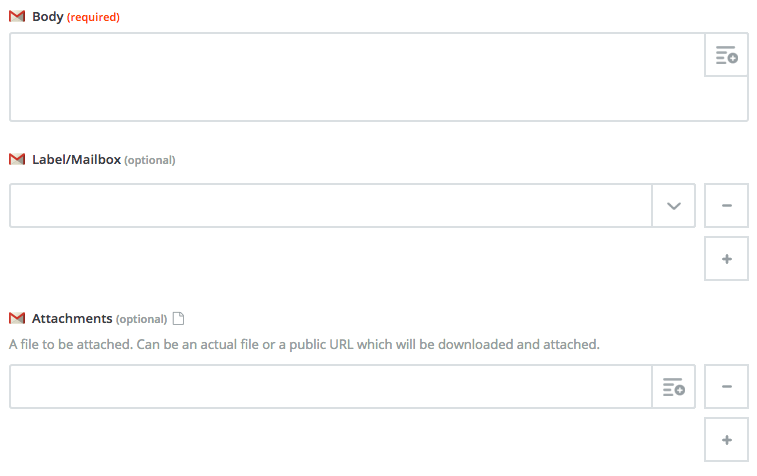This screenshot has width=757, height=476.
Task: Add another Attachments row with plus
Action: tap(726, 440)
